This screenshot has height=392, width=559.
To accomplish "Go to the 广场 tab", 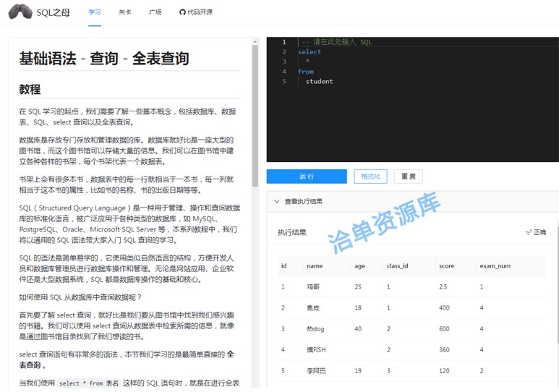I will [155, 12].
